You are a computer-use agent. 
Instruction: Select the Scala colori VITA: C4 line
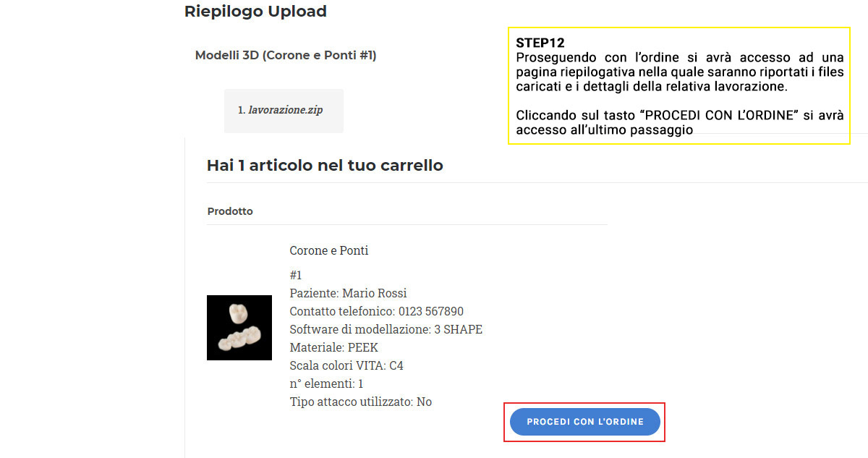pyautogui.click(x=346, y=365)
